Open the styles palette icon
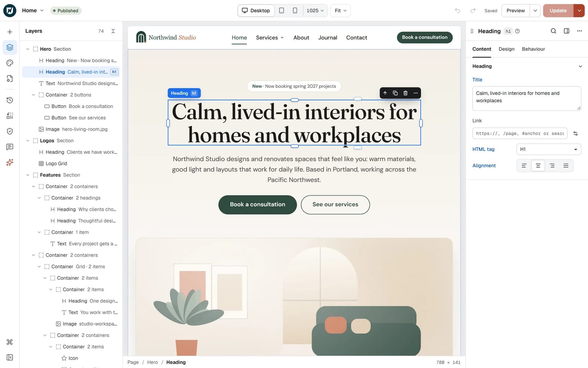 (10, 63)
